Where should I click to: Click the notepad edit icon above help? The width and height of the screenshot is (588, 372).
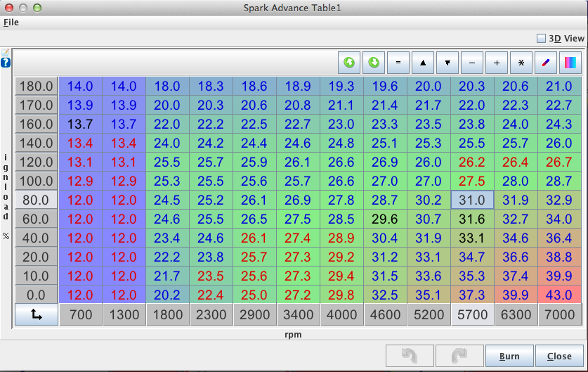[x=6, y=53]
